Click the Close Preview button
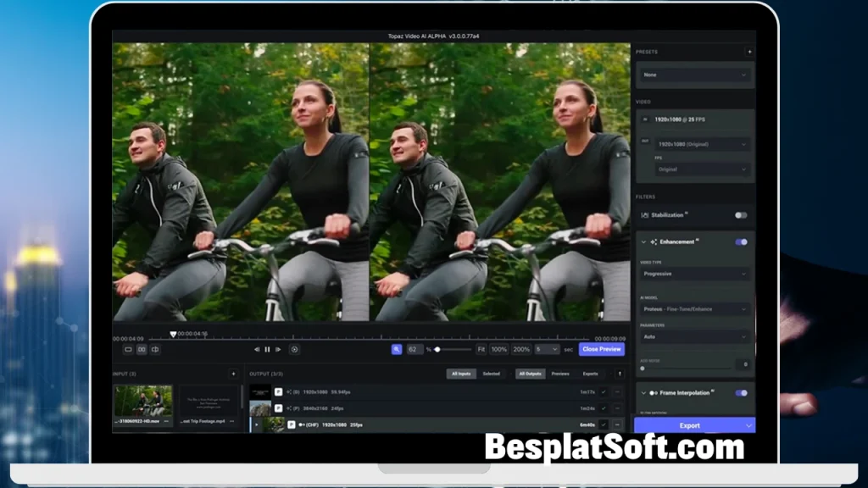This screenshot has width=868, height=488. click(x=601, y=349)
